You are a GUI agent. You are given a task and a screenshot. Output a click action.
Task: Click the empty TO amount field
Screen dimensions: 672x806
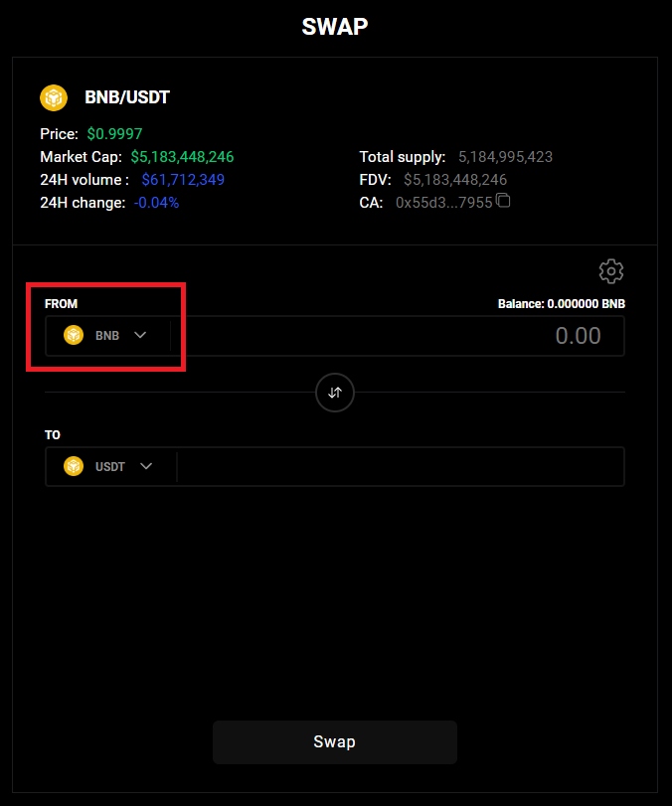click(398, 466)
